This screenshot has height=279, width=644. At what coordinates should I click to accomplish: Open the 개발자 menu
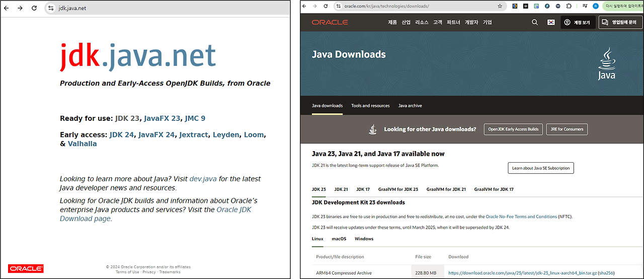[471, 22]
